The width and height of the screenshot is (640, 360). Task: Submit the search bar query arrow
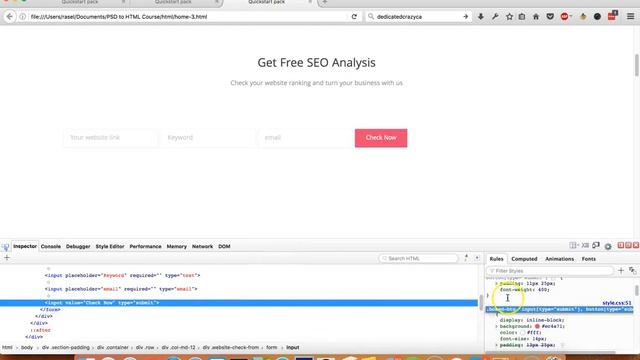tap(465, 17)
